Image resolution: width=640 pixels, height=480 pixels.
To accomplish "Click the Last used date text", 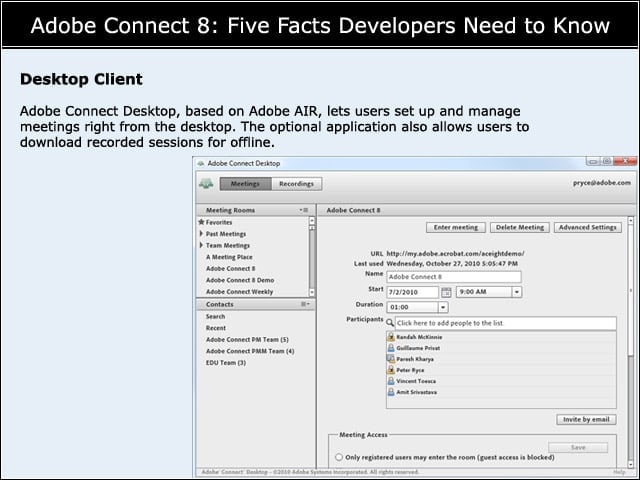I will point(452,264).
